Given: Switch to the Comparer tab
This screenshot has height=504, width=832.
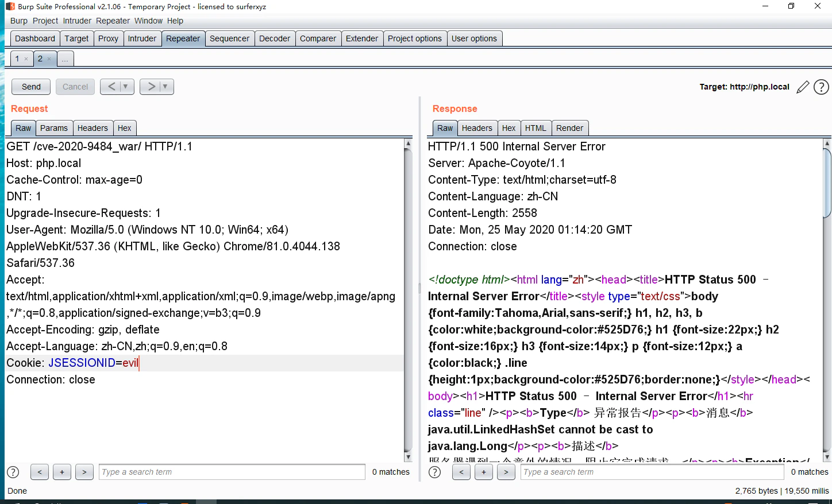Looking at the screenshot, I should point(318,38).
